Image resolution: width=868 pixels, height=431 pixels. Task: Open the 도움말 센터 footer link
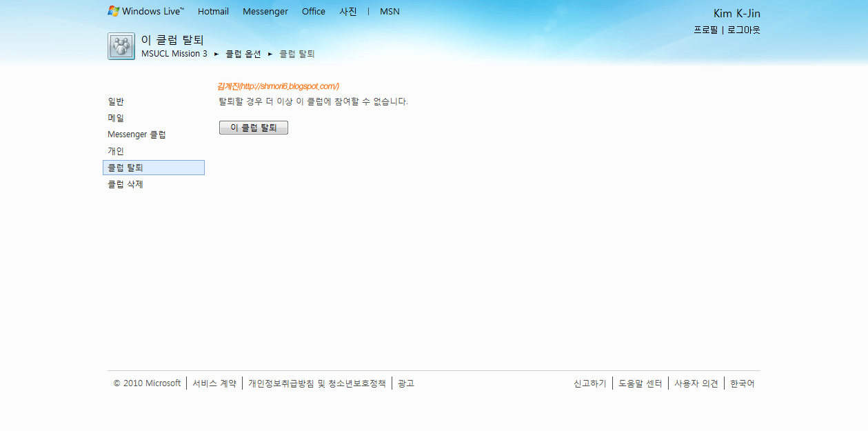[640, 383]
